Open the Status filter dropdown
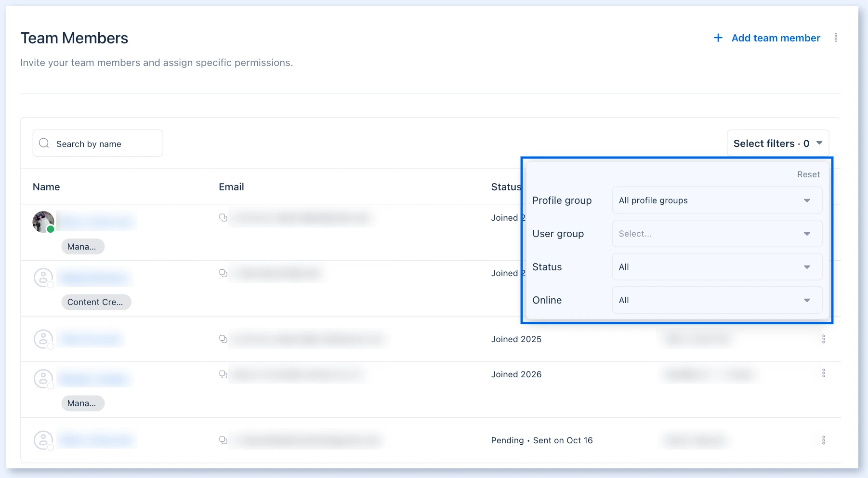 (717, 267)
